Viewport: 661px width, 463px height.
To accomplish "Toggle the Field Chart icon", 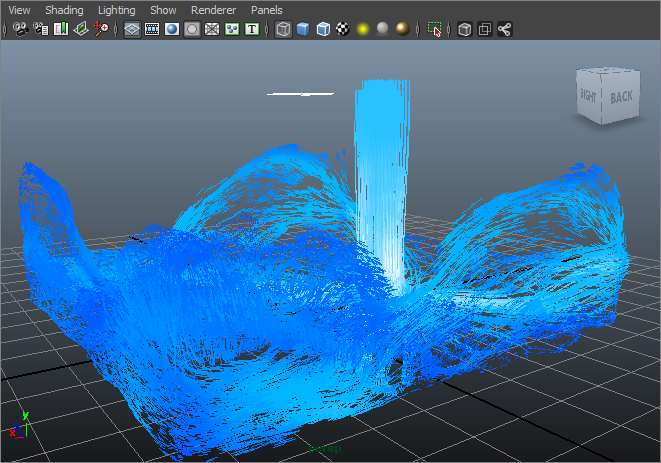I will [x=212, y=29].
